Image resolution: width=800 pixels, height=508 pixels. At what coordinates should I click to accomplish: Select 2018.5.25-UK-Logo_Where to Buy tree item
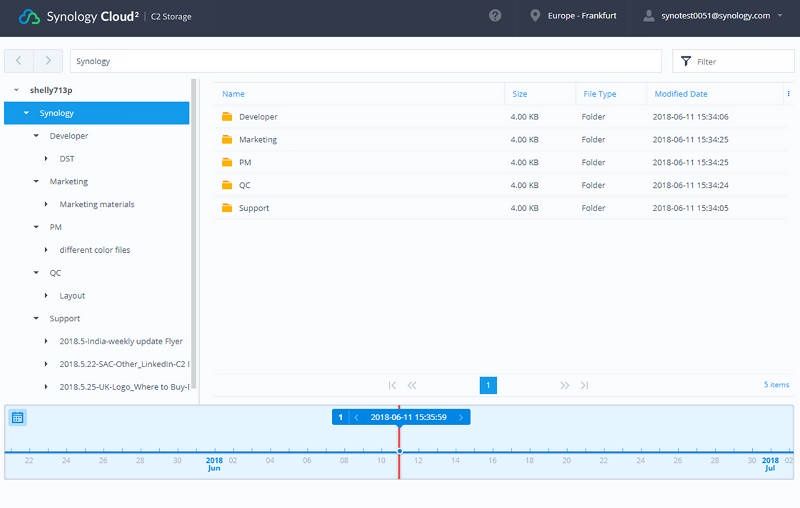coord(124,387)
